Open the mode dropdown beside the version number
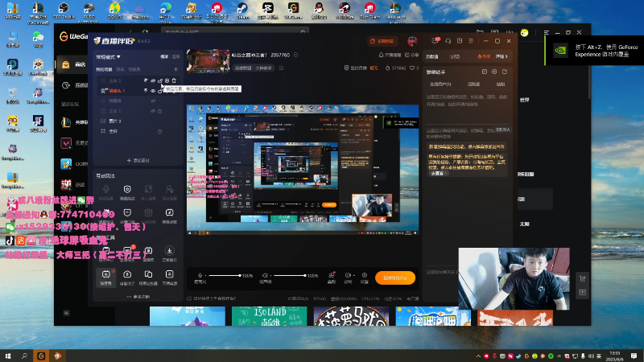The image size is (644, 362). (108, 56)
